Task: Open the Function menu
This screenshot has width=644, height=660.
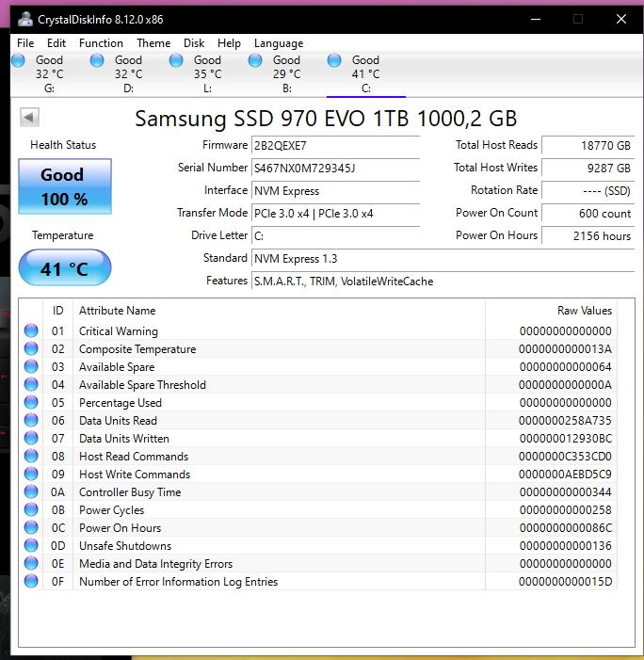Action: click(x=101, y=43)
